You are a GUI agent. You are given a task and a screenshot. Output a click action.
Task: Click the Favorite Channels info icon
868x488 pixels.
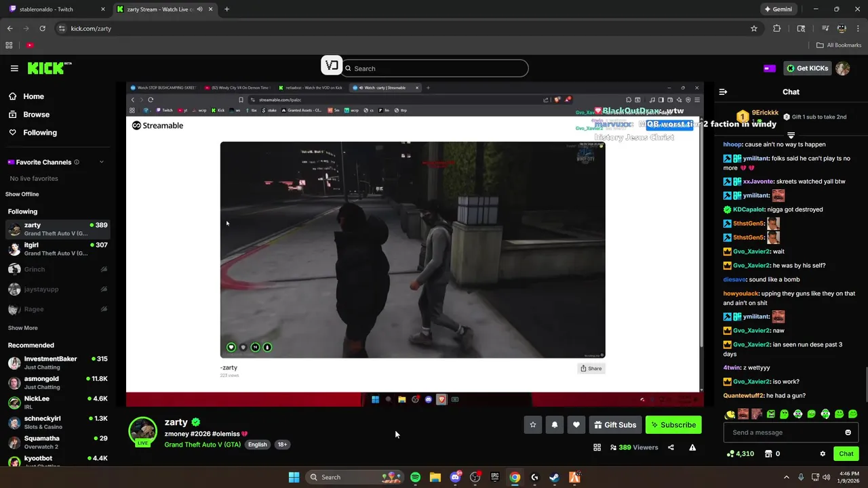click(77, 162)
